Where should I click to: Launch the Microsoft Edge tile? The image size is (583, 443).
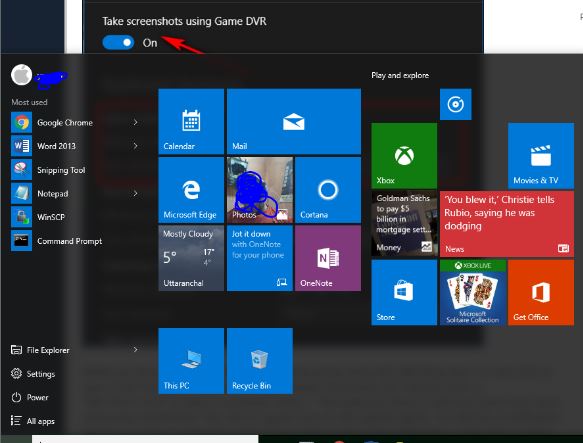191,190
